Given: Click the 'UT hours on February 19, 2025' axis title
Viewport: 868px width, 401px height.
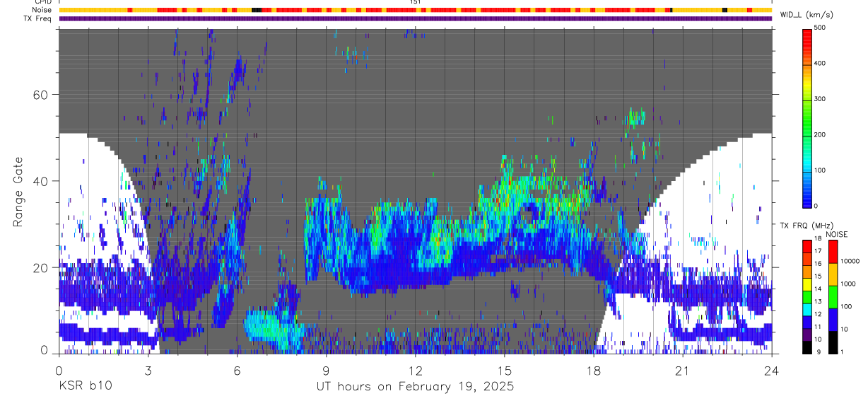Looking at the screenshot, I should (x=415, y=387).
